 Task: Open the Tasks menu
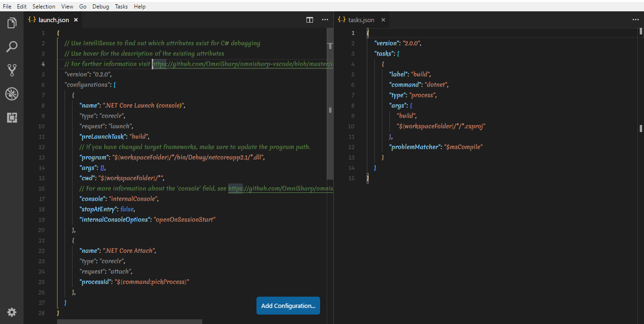[x=121, y=6]
